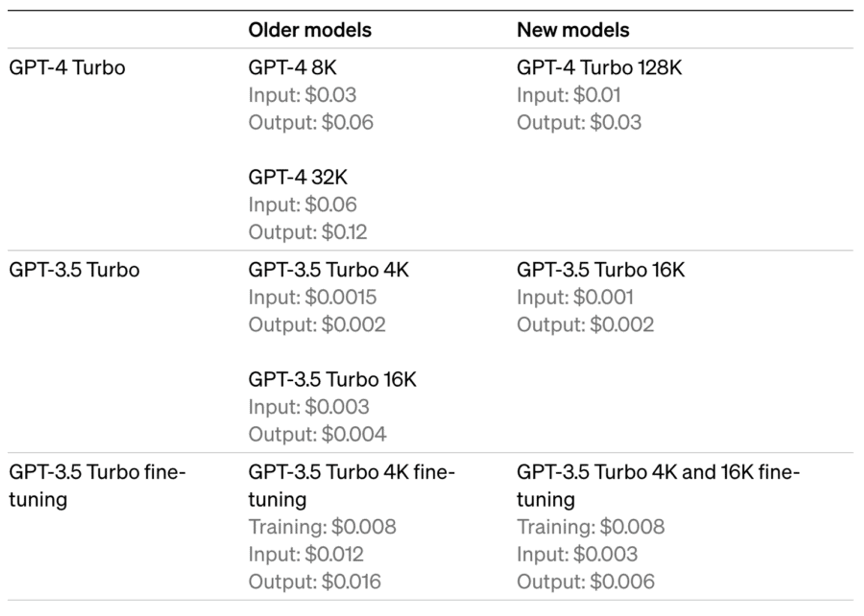Screen dimensions: 864x616
Task: Click Input: $0.0015 price text
Action: click(312, 297)
